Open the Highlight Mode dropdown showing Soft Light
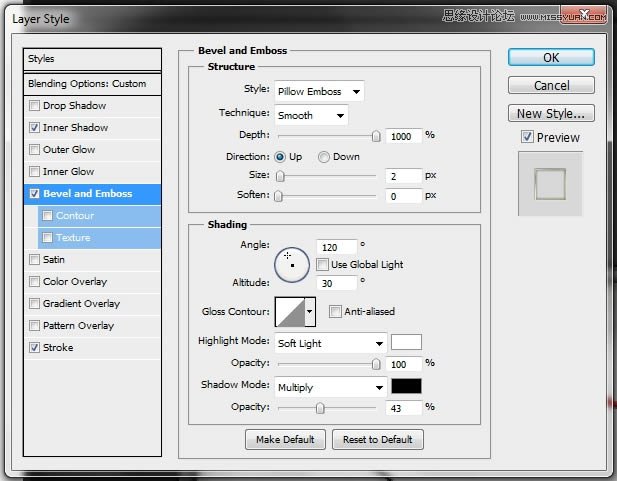 point(331,343)
